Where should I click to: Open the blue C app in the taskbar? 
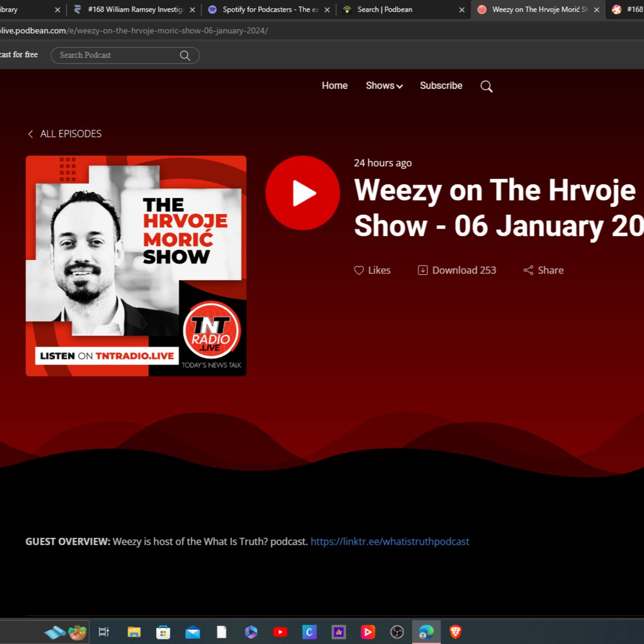click(x=309, y=632)
